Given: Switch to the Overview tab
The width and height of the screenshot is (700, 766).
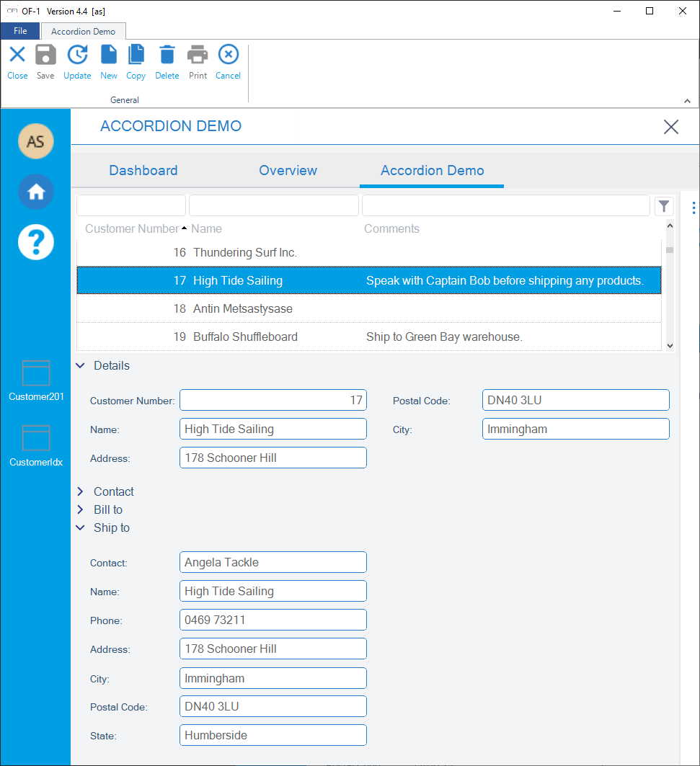Looking at the screenshot, I should [x=288, y=171].
